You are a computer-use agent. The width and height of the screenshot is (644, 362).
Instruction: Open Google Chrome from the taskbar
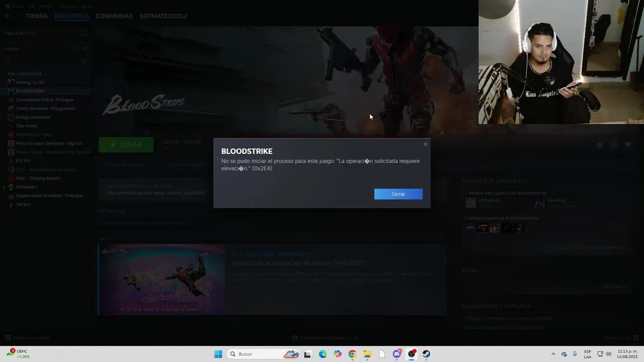pyautogui.click(x=352, y=354)
